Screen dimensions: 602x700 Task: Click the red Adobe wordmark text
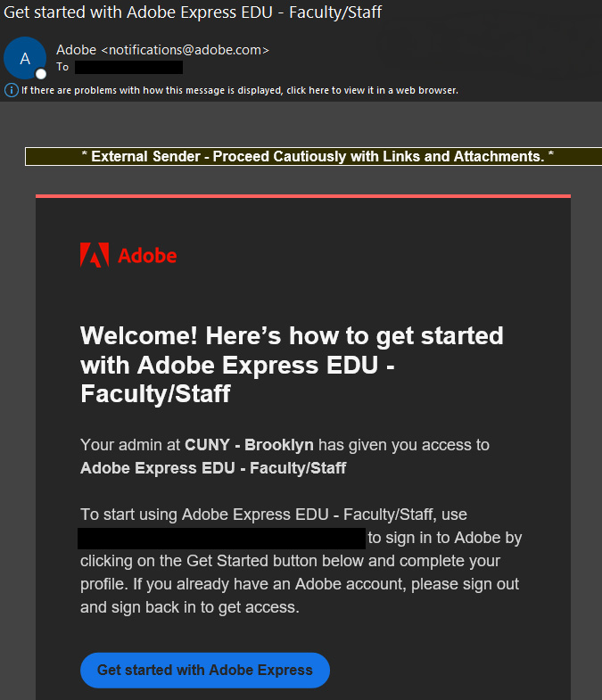click(147, 256)
